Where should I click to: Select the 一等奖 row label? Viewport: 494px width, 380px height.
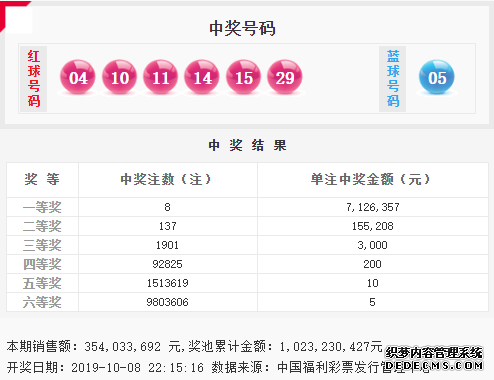tap(42, 207)
